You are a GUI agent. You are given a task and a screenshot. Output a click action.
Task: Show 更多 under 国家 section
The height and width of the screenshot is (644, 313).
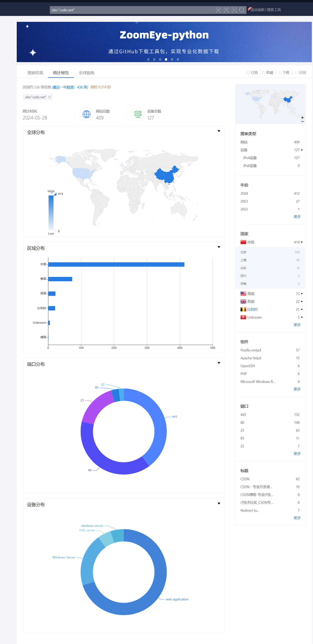tap(297, 325)
